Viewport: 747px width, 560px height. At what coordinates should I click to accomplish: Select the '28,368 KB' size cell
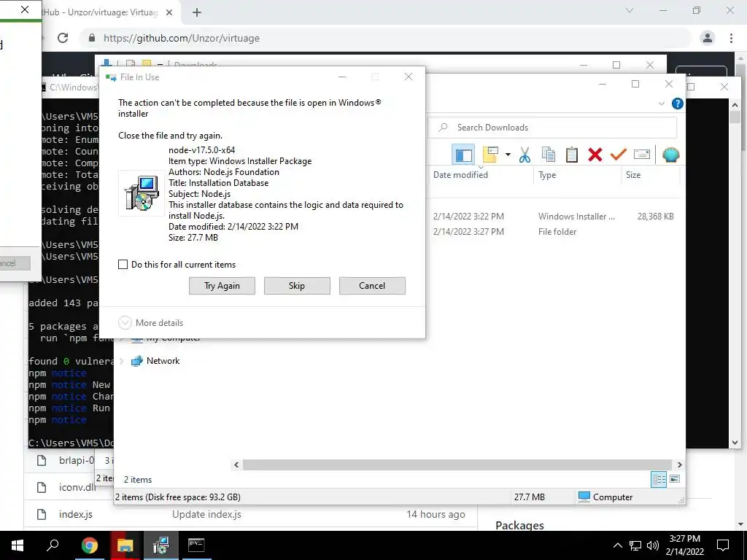(x=656, y=216)
